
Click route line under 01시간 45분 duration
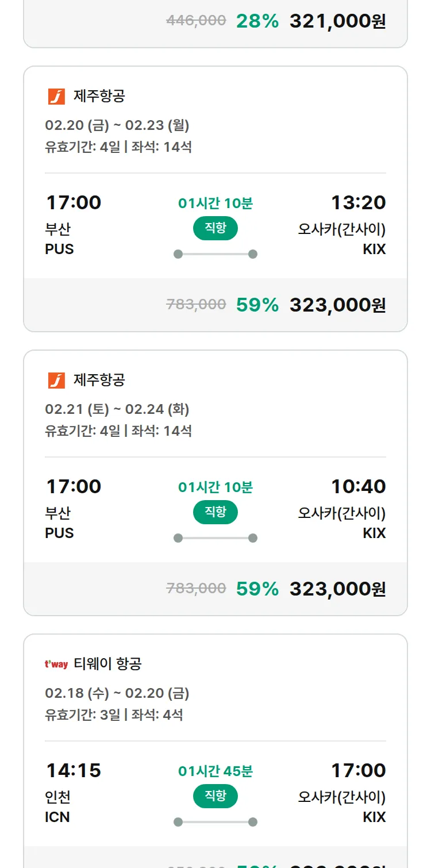(x=215, y=822)
